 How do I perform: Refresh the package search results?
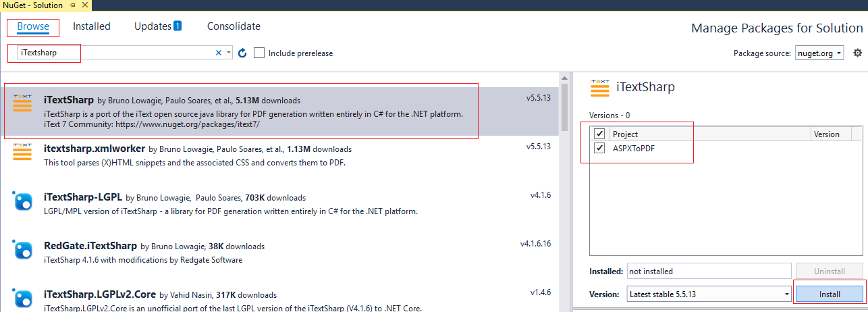pyautogui.click(x=242, y=53)
